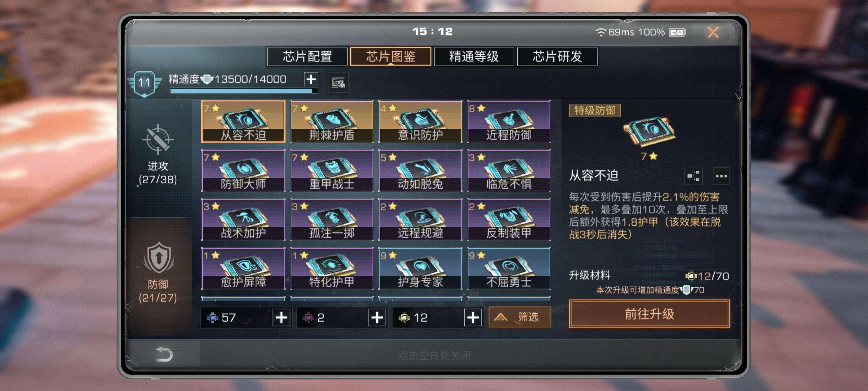Open the 进攻 attack chip category
The image size is (868, 391).
(x=158, y=155)
